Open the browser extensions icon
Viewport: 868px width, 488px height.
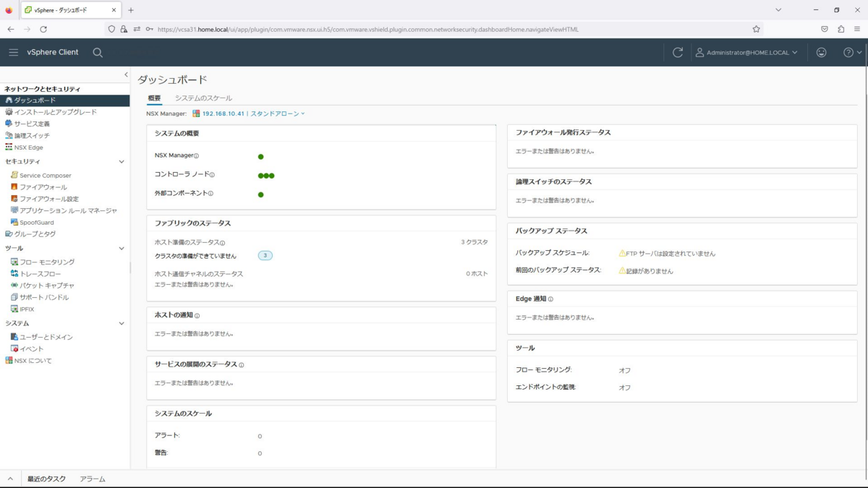click(x=841, y=29)
